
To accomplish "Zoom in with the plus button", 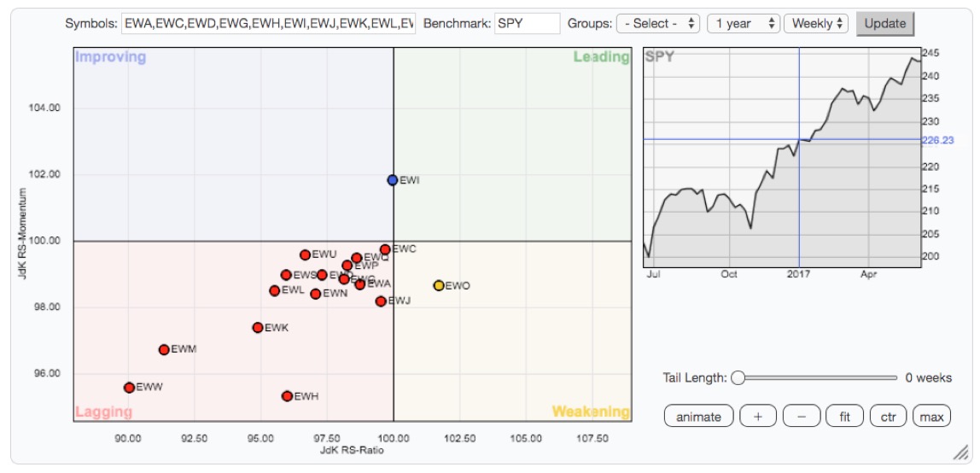I will pyautogui.click(x=758, y=417).
